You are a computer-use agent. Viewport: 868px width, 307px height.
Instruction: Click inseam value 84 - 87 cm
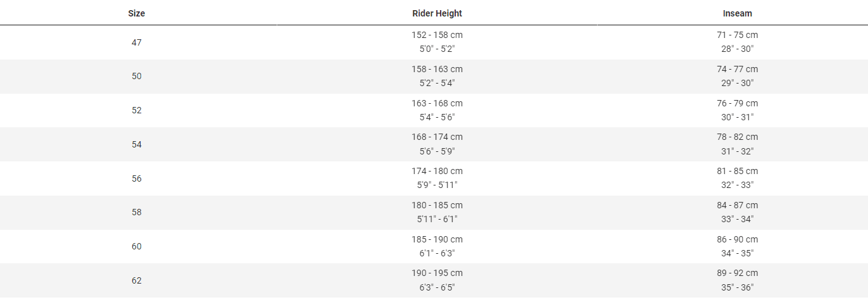point(737,205)
